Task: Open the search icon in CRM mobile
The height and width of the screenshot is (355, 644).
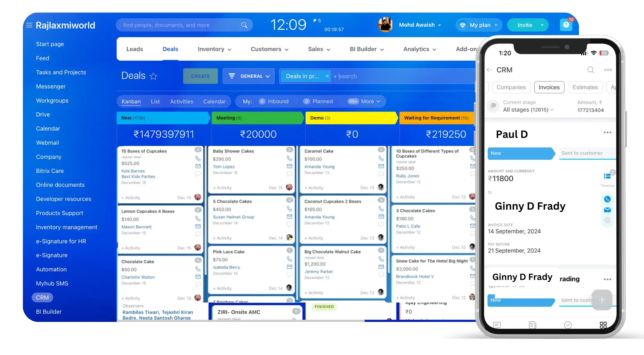Action: pos(591,69)
